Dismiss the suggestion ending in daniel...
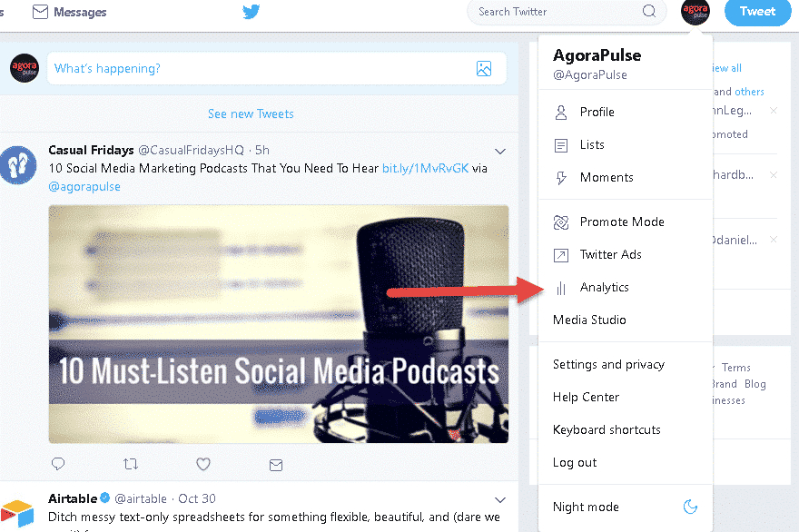The height and width of the screenshot is (532, 799). click(x=774, y=240)
